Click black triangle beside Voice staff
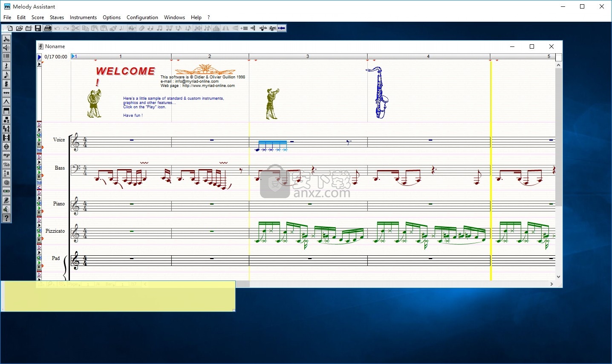Viewport: 612px width, 364px height. click(x=39, y=129)
